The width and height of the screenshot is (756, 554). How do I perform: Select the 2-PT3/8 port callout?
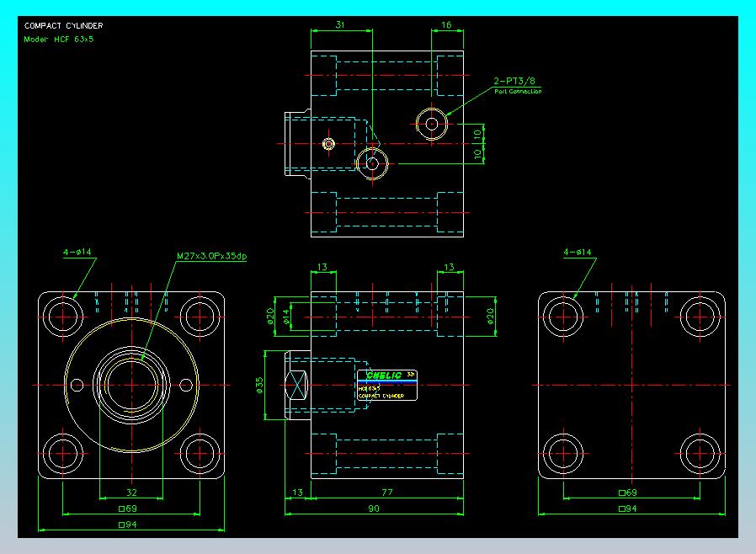tap(514, 81)
